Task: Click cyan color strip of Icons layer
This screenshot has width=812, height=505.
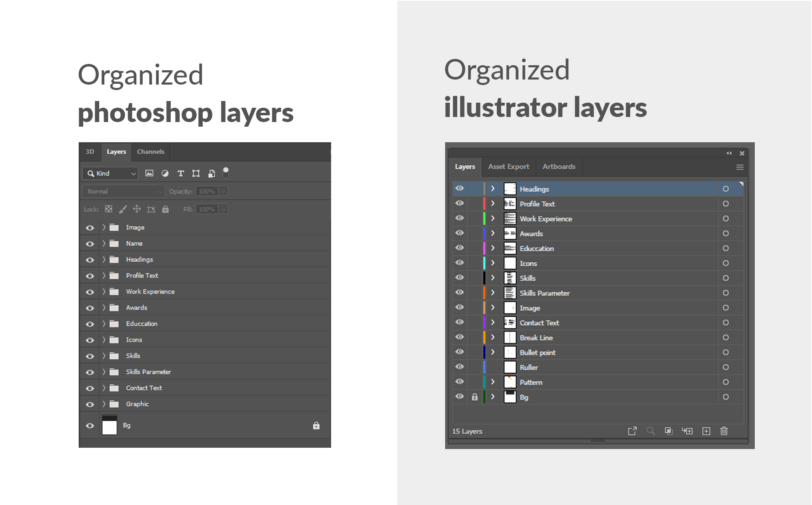Action: coord(484,263)
